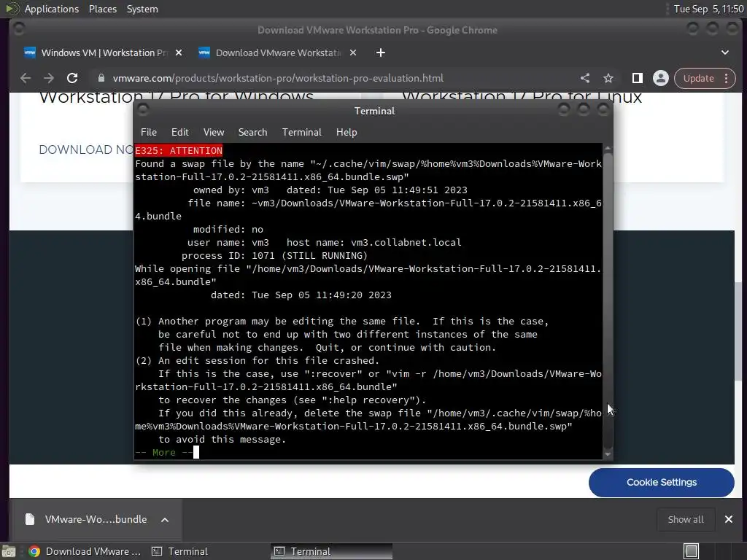The width and height of the screenshot is (747, 560).
Task: Open downloaded VMware-Wo....bundle file
Action: (x=96, y=519)
